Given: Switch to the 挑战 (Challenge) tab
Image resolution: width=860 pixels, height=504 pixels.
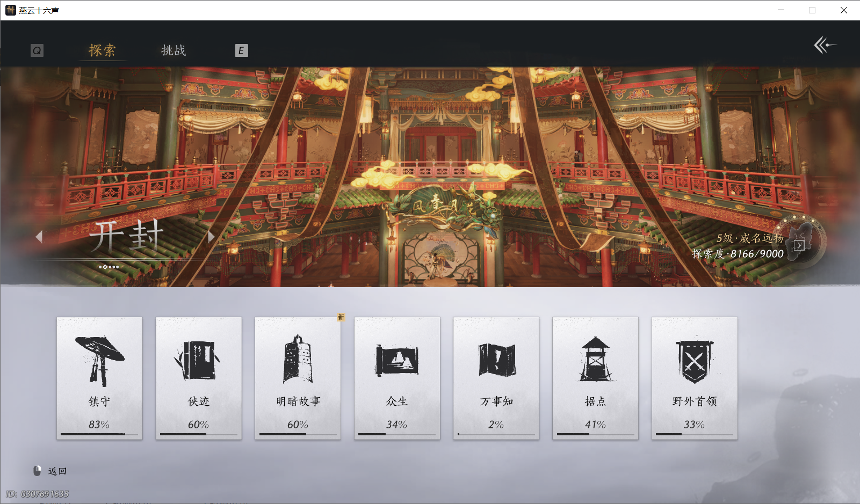Looking at the screenshot, I should click(x=173, y=49).
